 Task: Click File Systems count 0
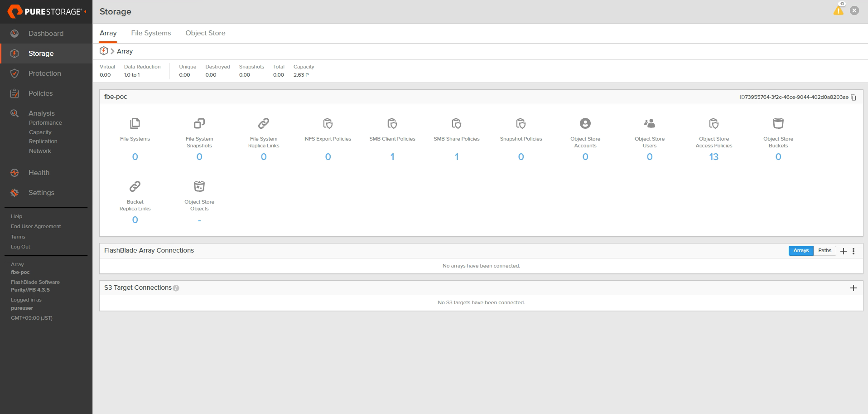pyautogui.click(x=135, y=157)
